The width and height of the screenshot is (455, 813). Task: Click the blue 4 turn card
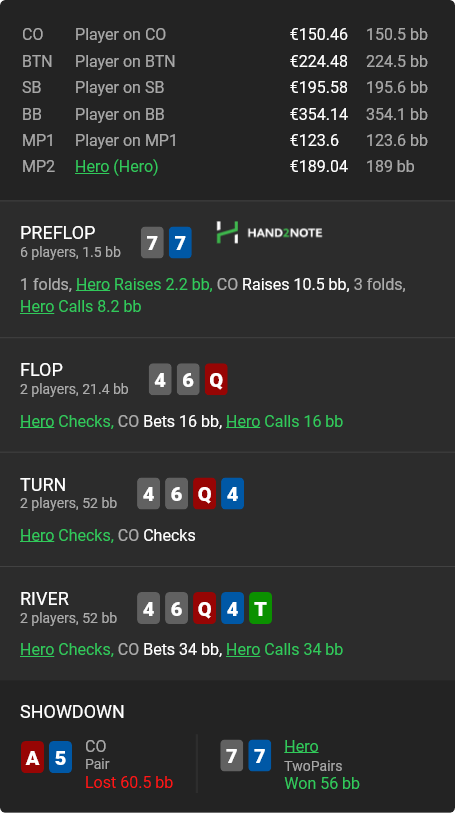pyautogui.click(x=232, y=494)
